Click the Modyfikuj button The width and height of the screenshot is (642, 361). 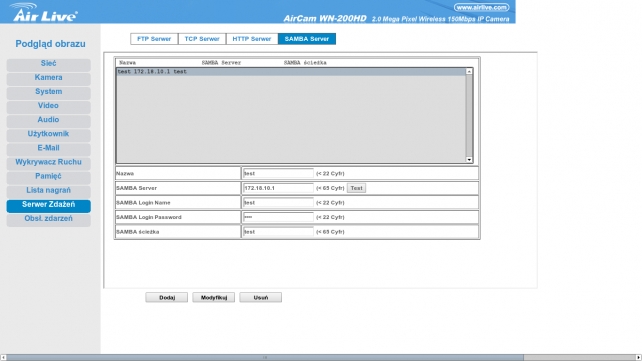pyautogui.click(x=214, y=298)
